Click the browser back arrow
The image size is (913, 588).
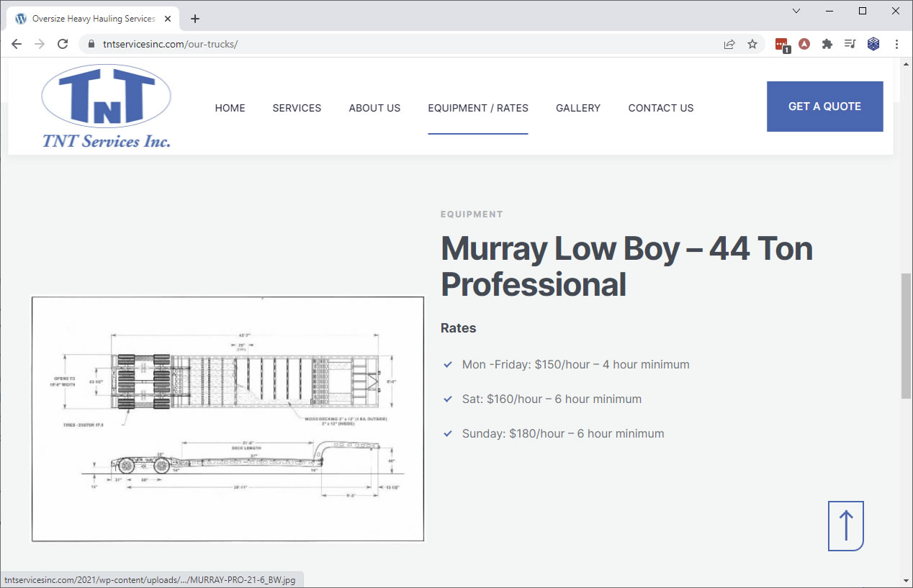tap(17, 44)
